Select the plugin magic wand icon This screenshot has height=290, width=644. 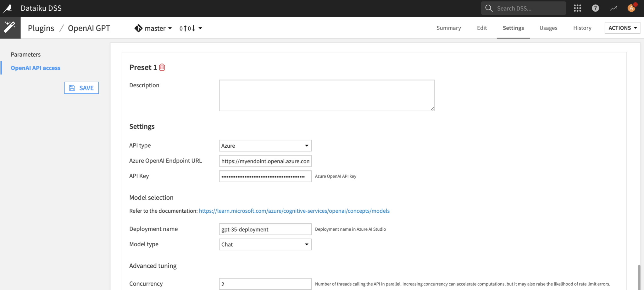coord(10,27)
